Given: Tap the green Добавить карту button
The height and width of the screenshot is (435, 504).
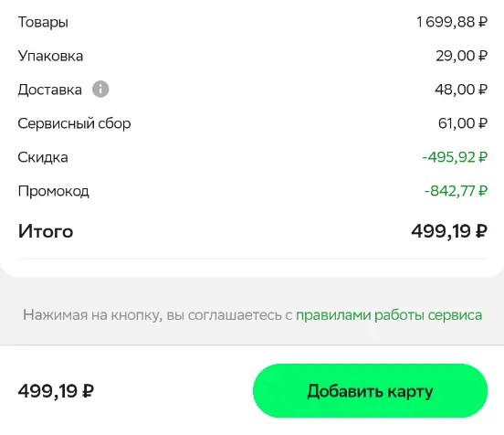Looking at the screenshot, I should pyautogui.click(x=370, y=391).
